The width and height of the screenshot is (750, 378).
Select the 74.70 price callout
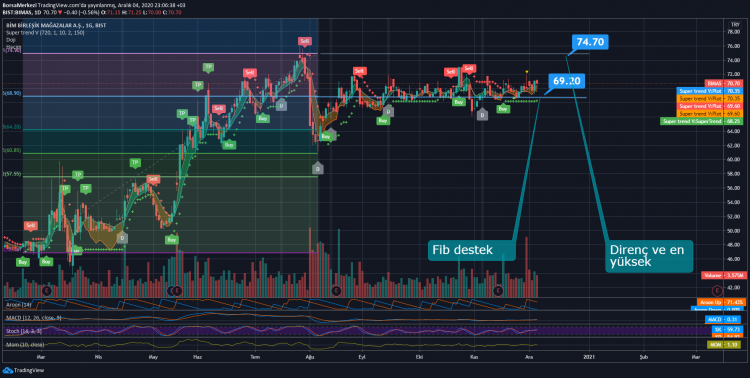pos(590,42)
